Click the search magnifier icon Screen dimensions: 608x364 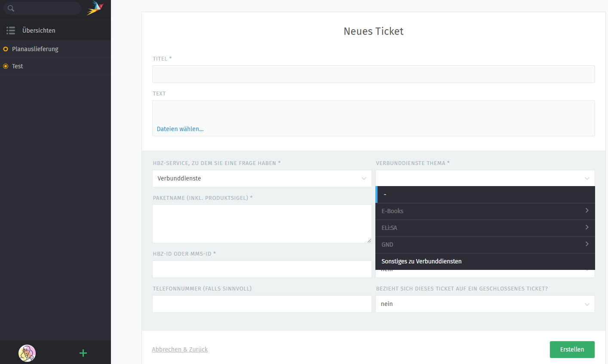11,8
